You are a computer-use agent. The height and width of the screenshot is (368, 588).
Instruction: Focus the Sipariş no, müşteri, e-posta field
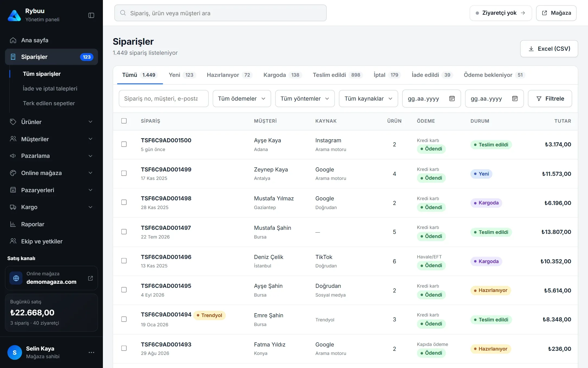pyautogui.click(x=164, y=98)
